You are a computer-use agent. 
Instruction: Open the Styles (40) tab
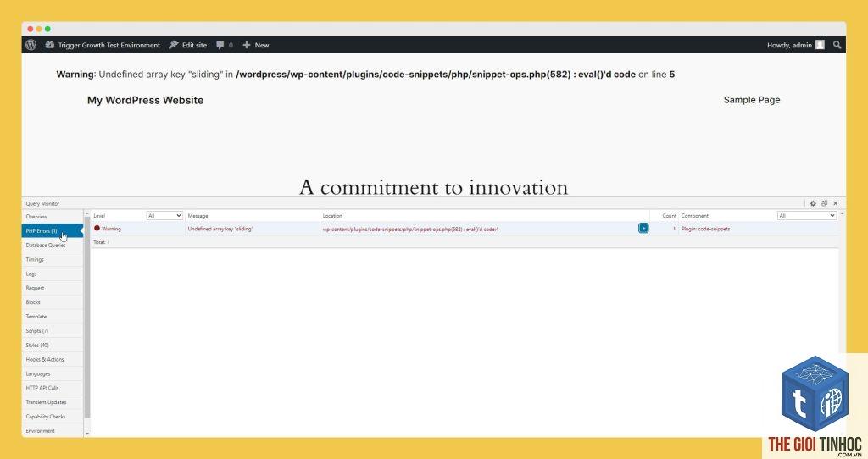53,345
